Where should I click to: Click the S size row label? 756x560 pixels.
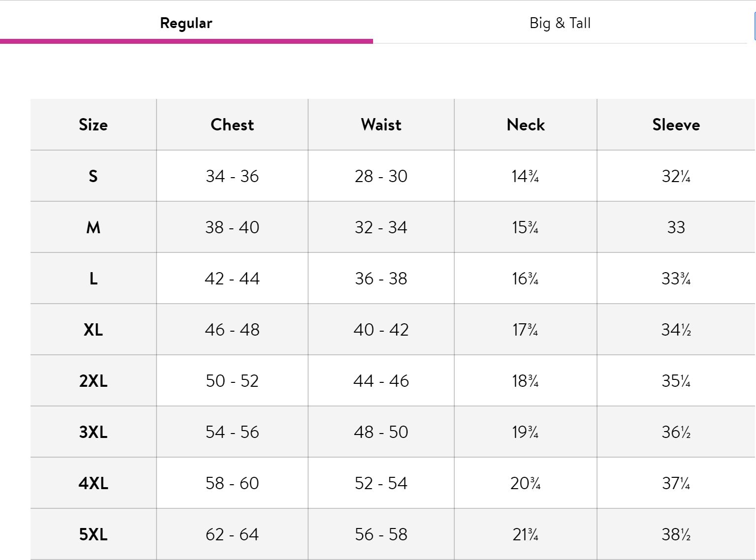[x=93, y=176]
